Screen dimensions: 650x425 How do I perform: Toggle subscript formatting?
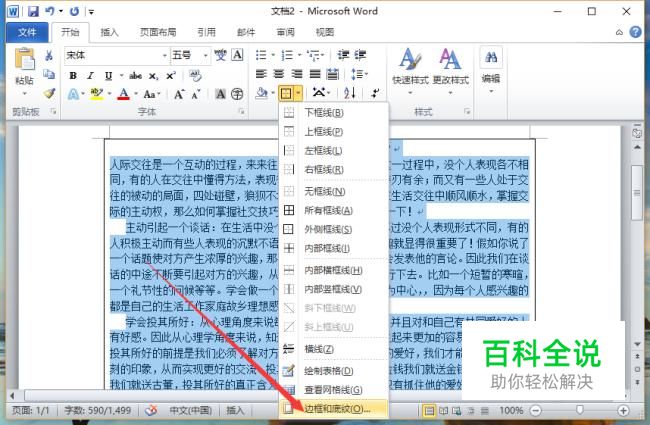click(x=153, y=76)
